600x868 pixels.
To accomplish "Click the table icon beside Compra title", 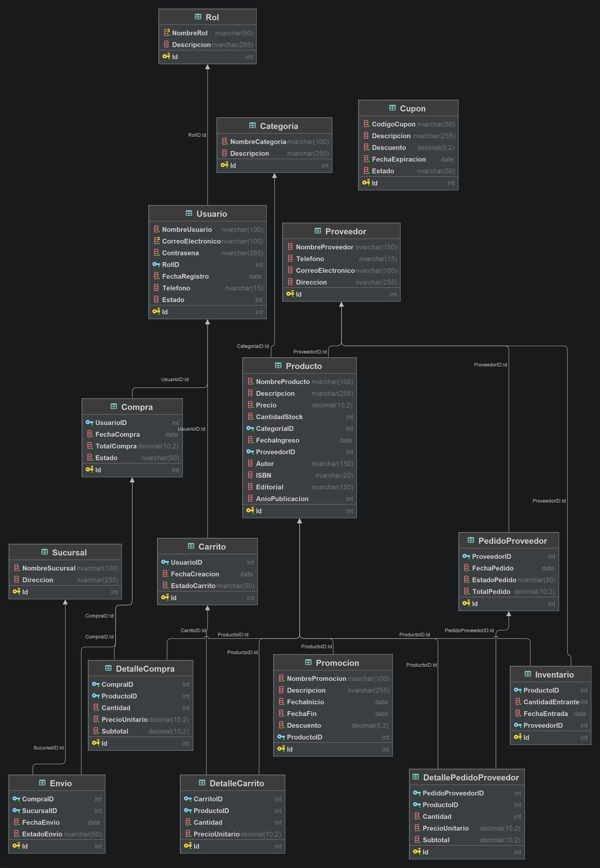I will point(114,406).
